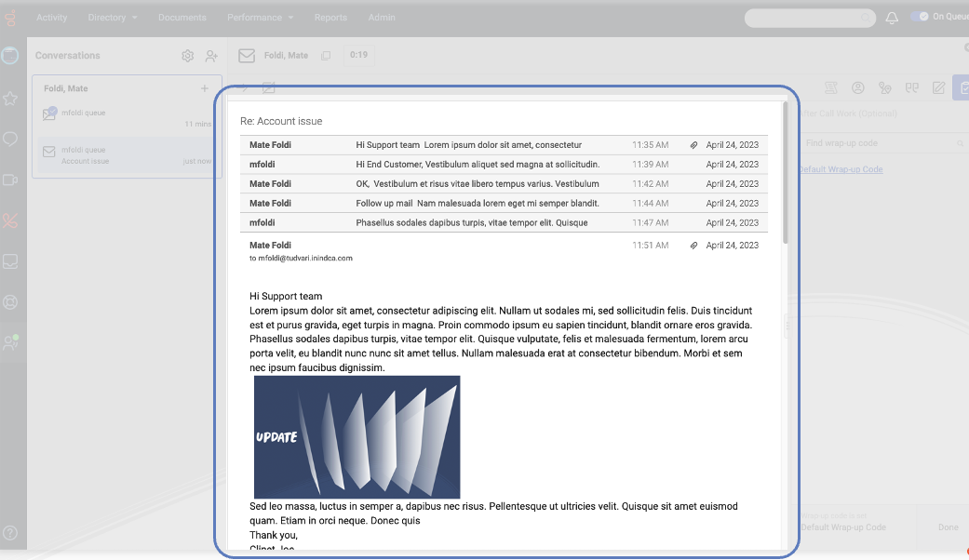Open the canned responses icon
Viewport: 969px width, 560px height.
pyautogui.click(x=911, y=87)
